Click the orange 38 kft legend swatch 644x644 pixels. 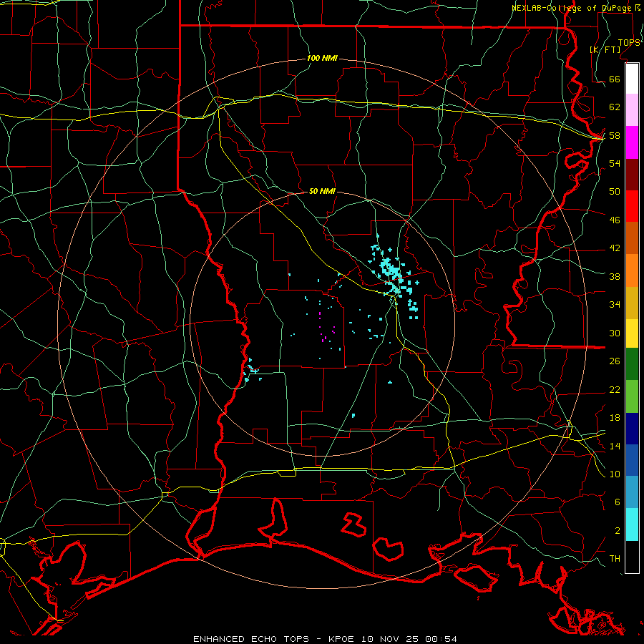(632, 270)
